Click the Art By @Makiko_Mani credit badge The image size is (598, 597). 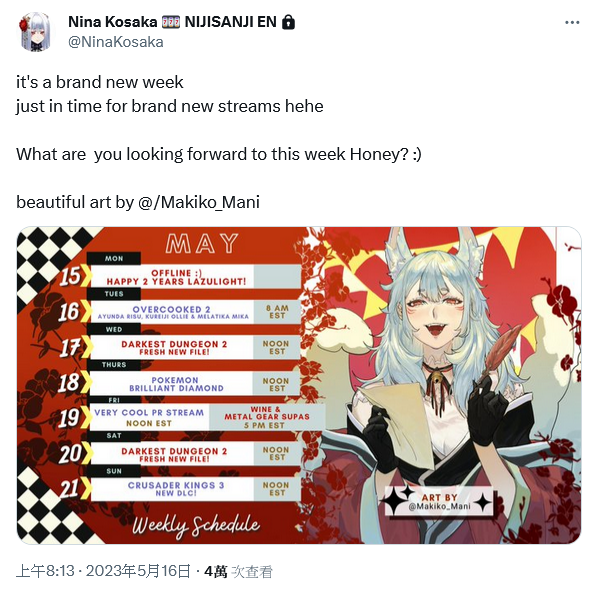[x=439, y=501]
